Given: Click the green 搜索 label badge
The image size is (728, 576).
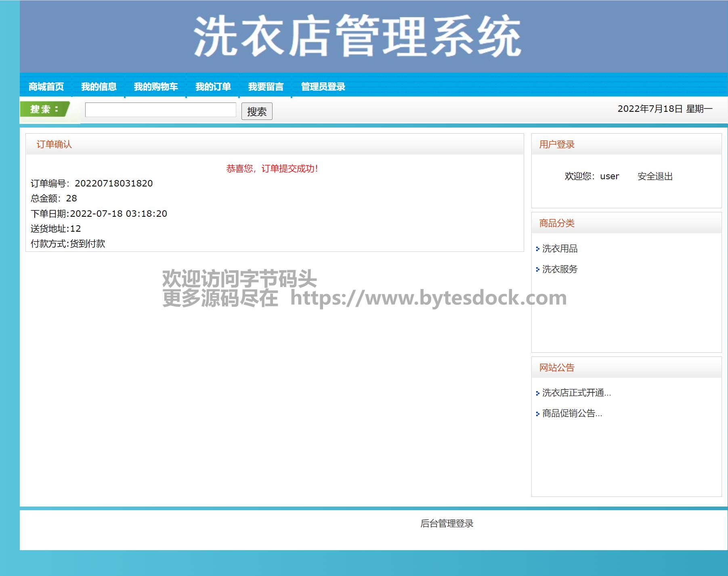Looking at the screenshot, I should 44,109.
